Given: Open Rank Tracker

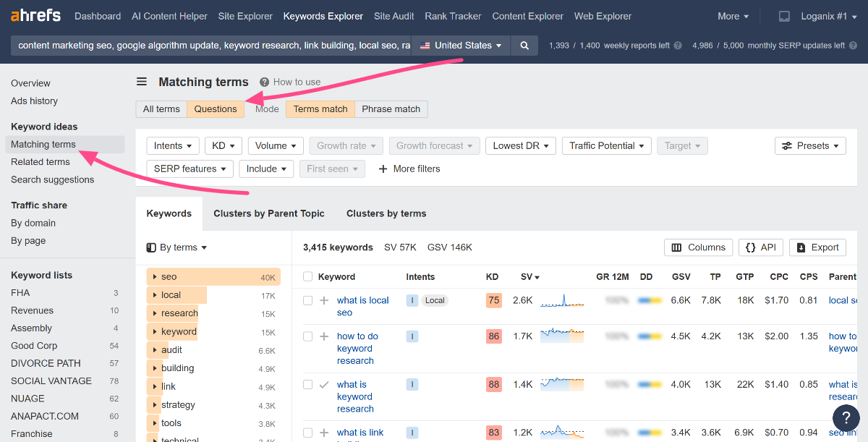Looking at the screenshot, I should point(454,16).
